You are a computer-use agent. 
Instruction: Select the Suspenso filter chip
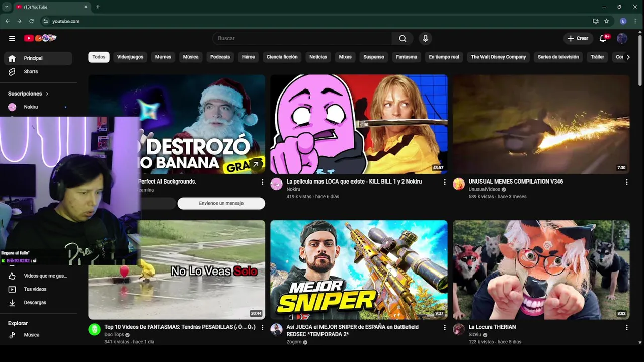click(x=374, y=57)
